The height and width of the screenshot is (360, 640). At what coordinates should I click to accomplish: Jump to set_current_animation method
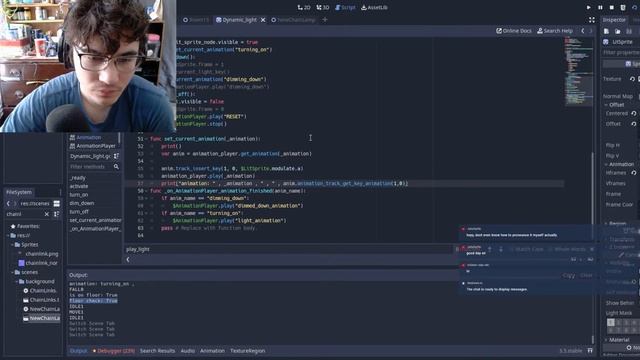(95, 220)
